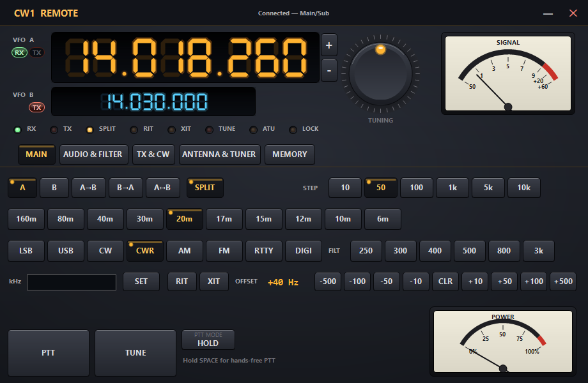Image resolution: width=588 pixels, height=383 pixels.
Task: Toggle the VFO A RX indicator
Action: pyautogui.click(x=19, y=52)
